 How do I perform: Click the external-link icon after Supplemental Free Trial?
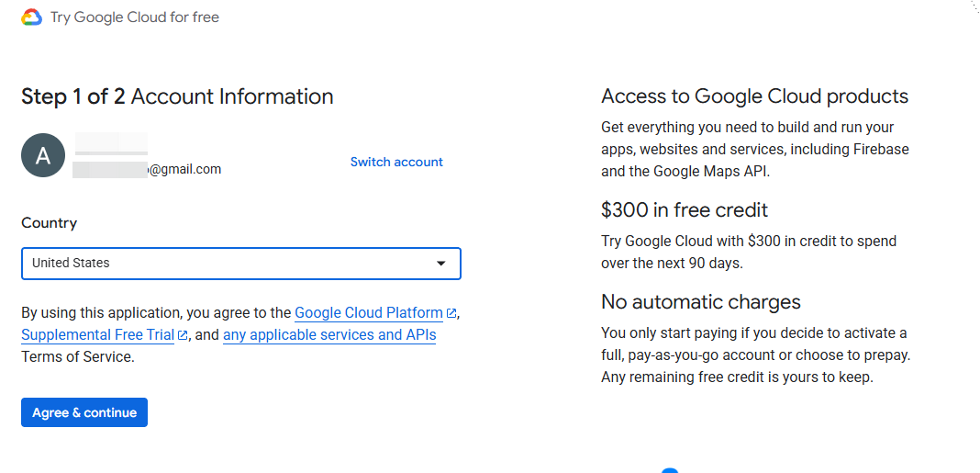pyautogui.click(x=183, y=335)
